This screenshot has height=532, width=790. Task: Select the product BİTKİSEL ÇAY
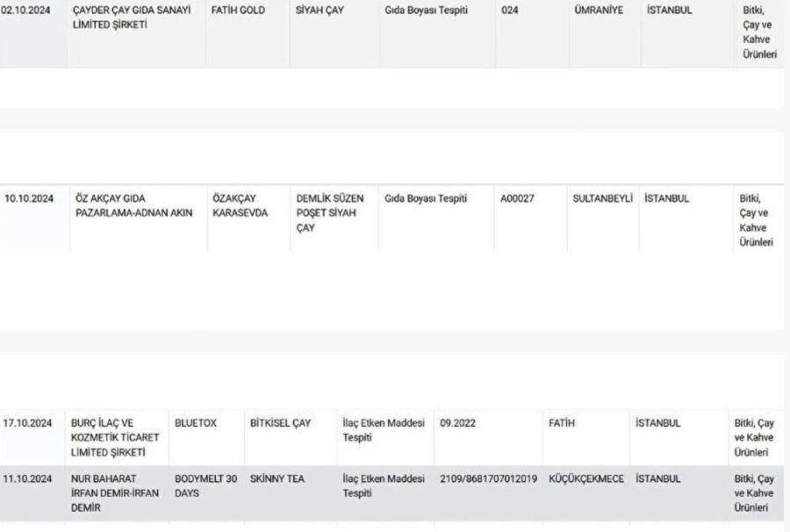280,423
